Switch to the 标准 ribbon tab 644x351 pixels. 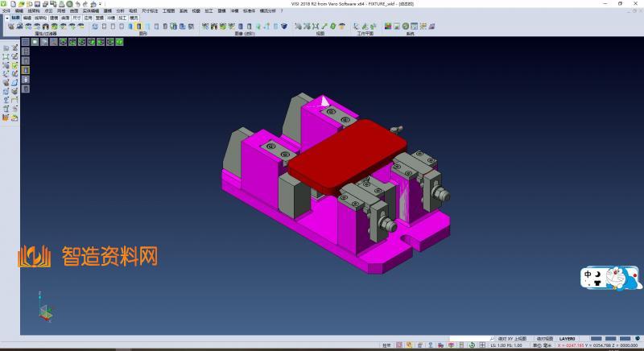15,17
